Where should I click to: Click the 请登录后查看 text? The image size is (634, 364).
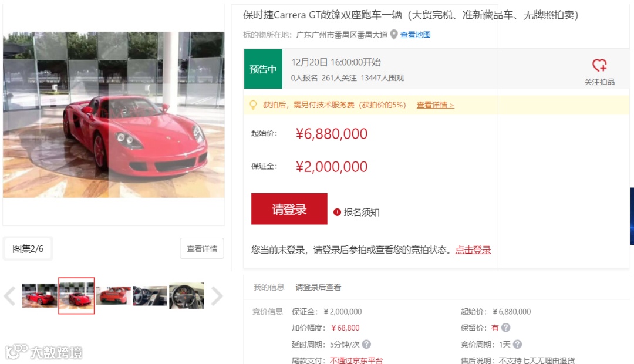pos(318,287)
